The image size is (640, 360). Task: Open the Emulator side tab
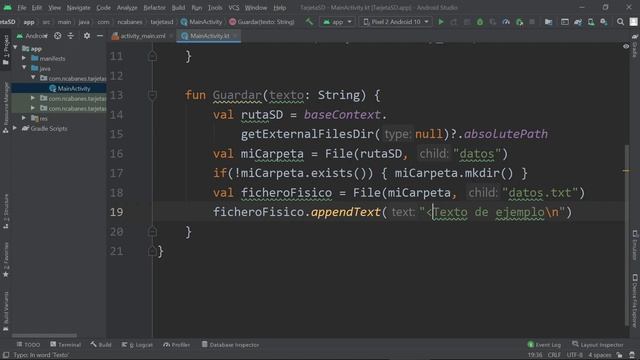pyautogui.click(x=635, y=245)
